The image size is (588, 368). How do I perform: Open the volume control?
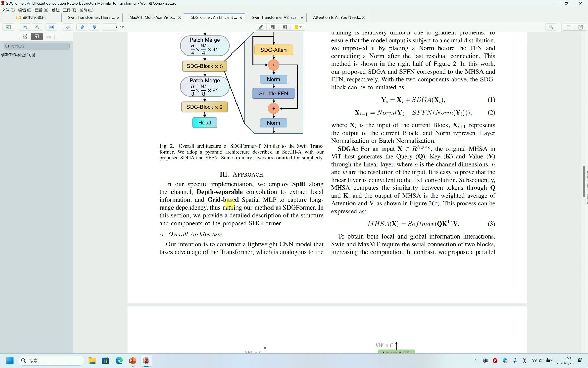(541, 361)
